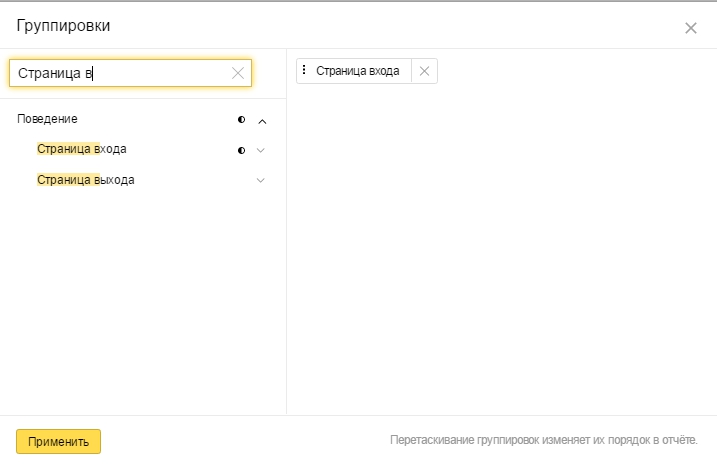Click the drag handle on Страница входа chip
717x466 pixels.
pyautogui.click(x=304, y=70)
